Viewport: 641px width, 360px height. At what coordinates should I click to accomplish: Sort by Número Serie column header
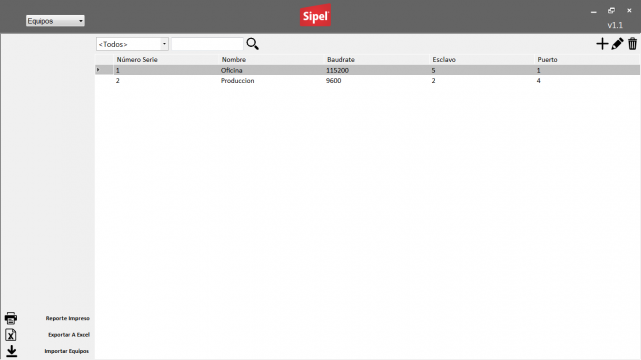pos(137,60)
